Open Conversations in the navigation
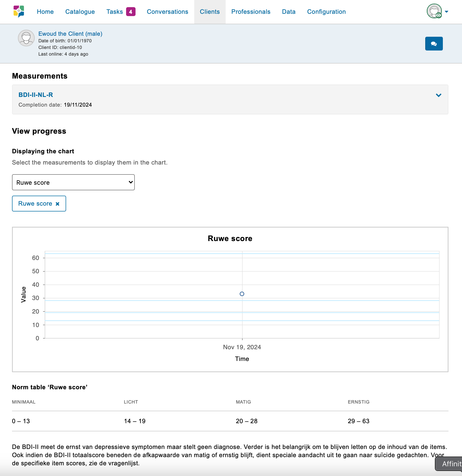Image resolution: width=462 pixels, height=476 pixels. tap(167, 12)
